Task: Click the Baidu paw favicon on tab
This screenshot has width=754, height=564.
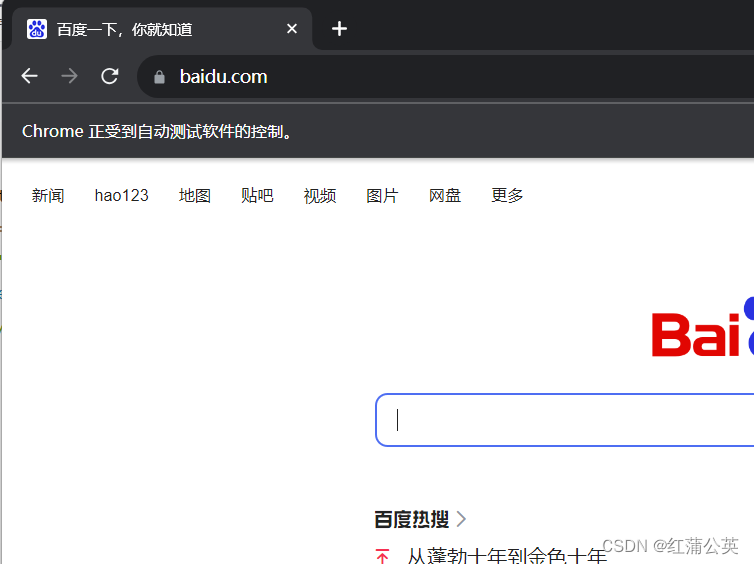Action: (37, 29)
